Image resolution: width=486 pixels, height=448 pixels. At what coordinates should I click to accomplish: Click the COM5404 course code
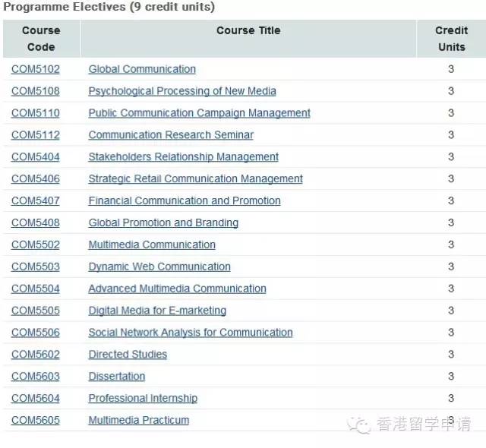pos(36,157)
